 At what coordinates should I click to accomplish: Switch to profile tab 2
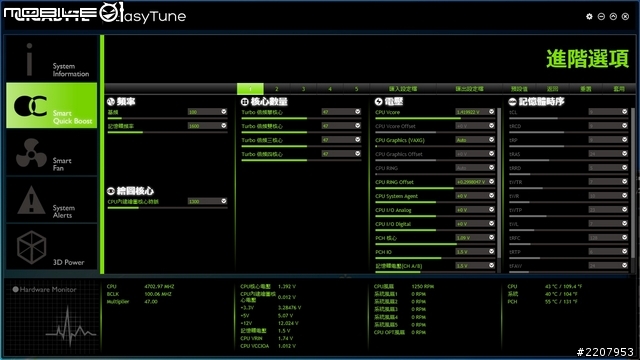click(277, 89)
